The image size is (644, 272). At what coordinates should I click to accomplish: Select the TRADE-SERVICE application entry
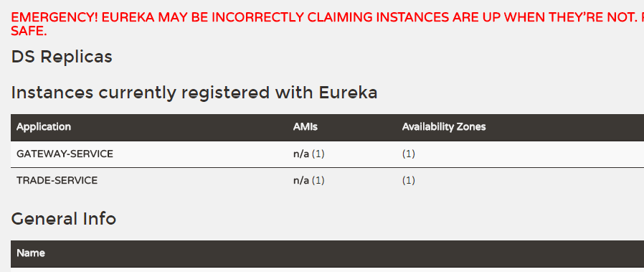(x=57, y=180)
